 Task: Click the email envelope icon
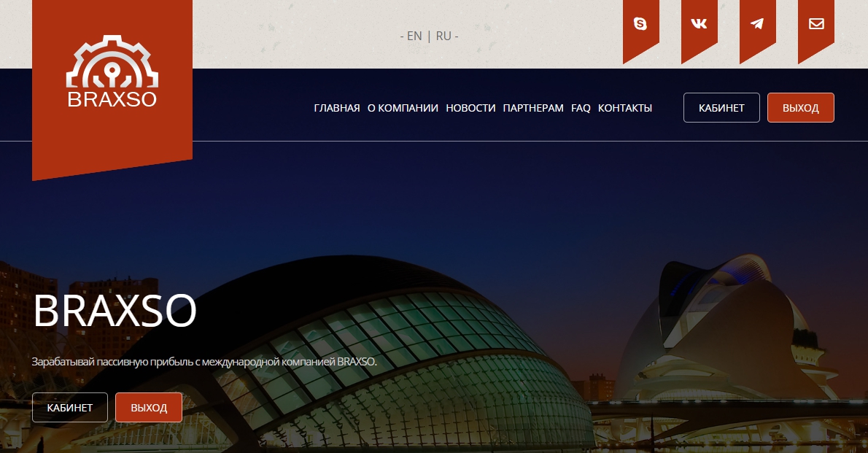(x=816, y=24)
